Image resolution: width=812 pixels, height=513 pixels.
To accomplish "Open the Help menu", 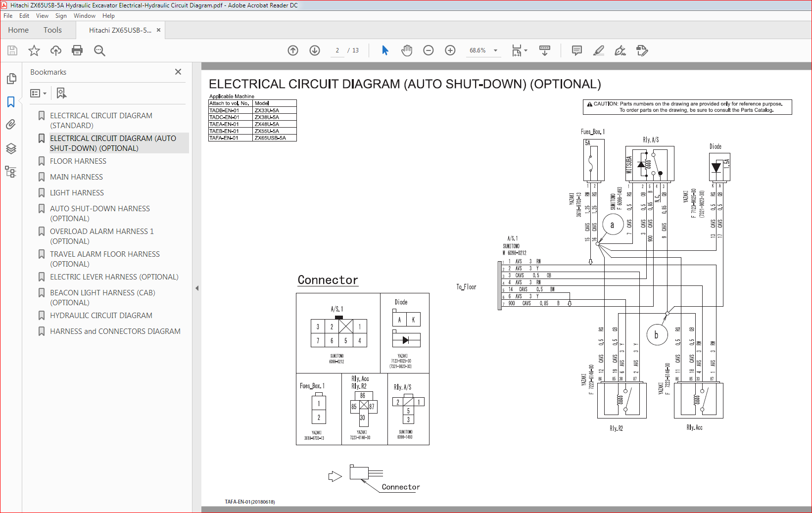I will pyautogui.click(x=108, y=16).
